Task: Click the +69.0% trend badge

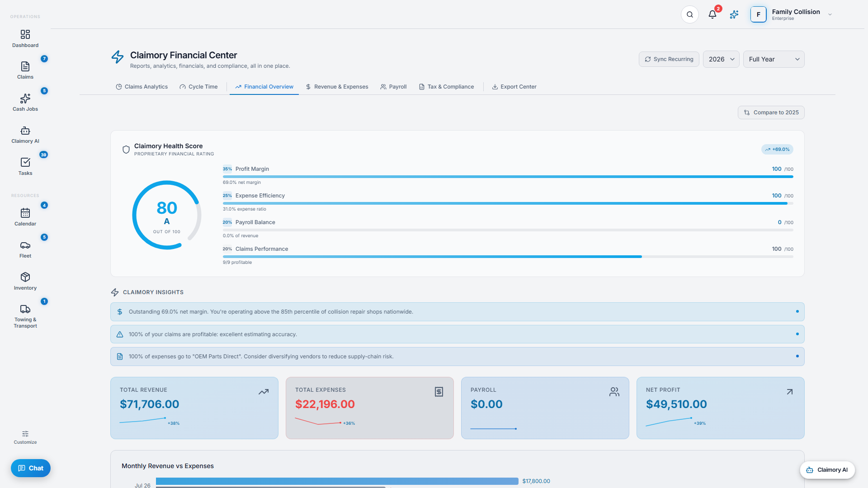Action: coord(777,150)
